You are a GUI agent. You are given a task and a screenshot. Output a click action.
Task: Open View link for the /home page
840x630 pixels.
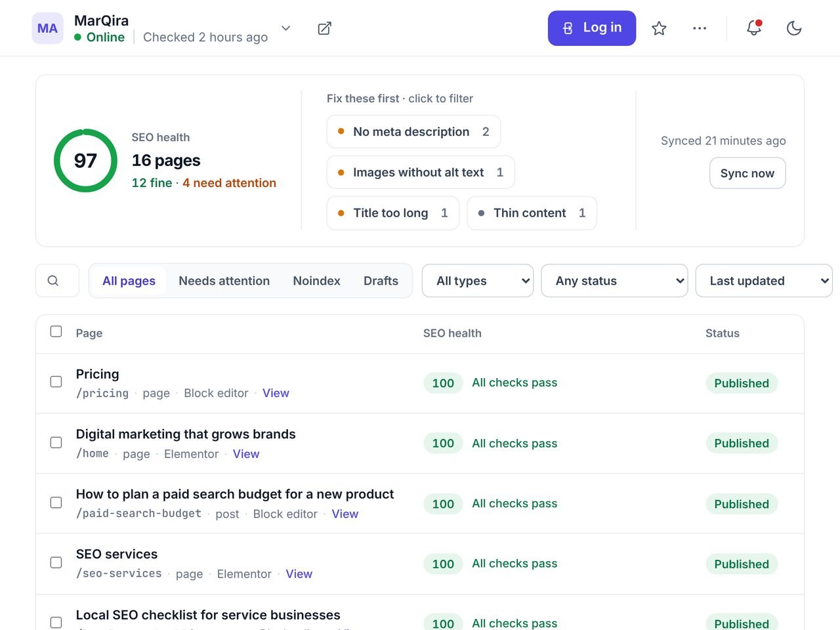pos(246,454)
